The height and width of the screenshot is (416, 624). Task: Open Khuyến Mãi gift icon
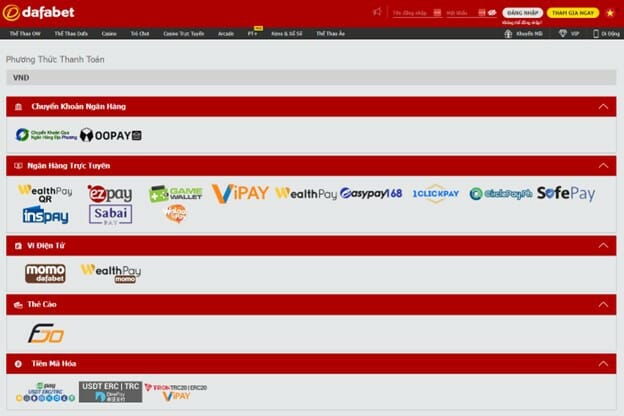pos(508,34)
